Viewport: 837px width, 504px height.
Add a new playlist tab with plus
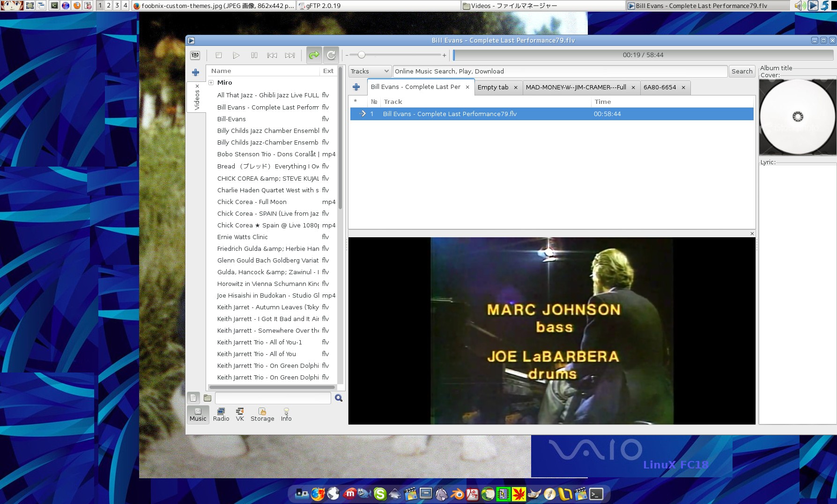(356, 87)
